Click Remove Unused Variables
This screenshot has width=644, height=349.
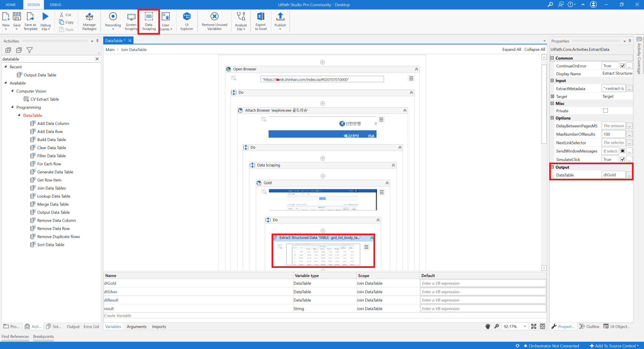[214, 21]
